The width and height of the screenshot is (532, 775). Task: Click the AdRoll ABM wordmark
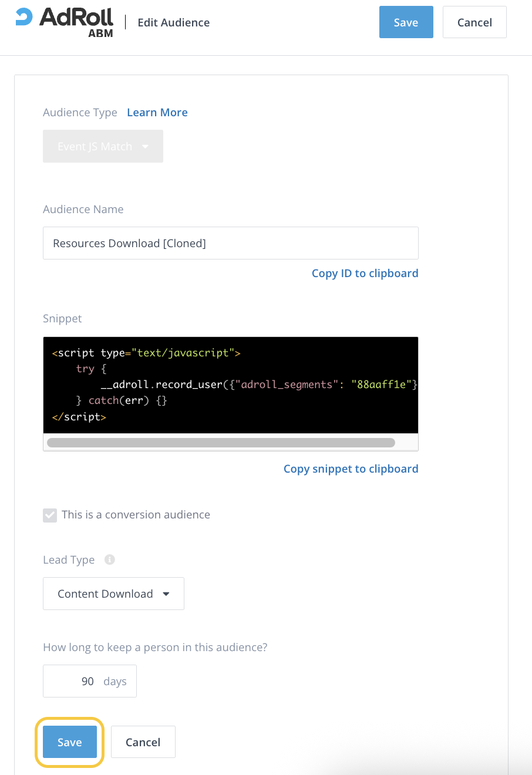point(76,22)
